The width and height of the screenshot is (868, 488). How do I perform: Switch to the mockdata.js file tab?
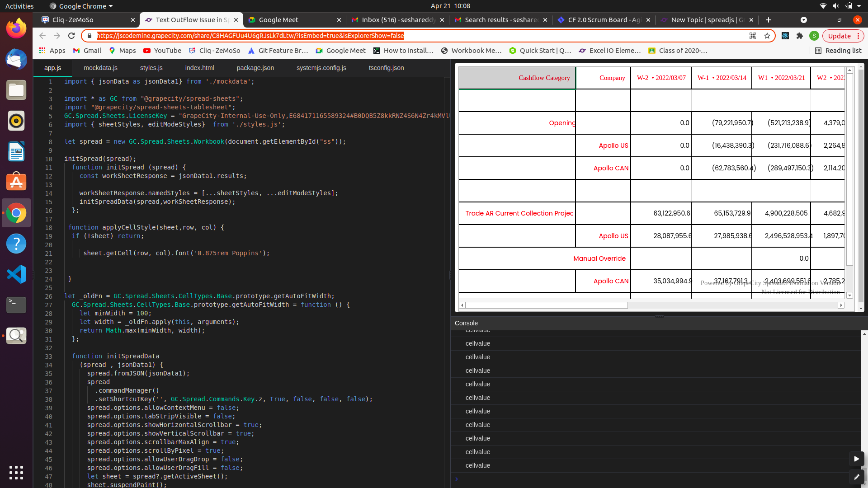[x=100, y=68]
